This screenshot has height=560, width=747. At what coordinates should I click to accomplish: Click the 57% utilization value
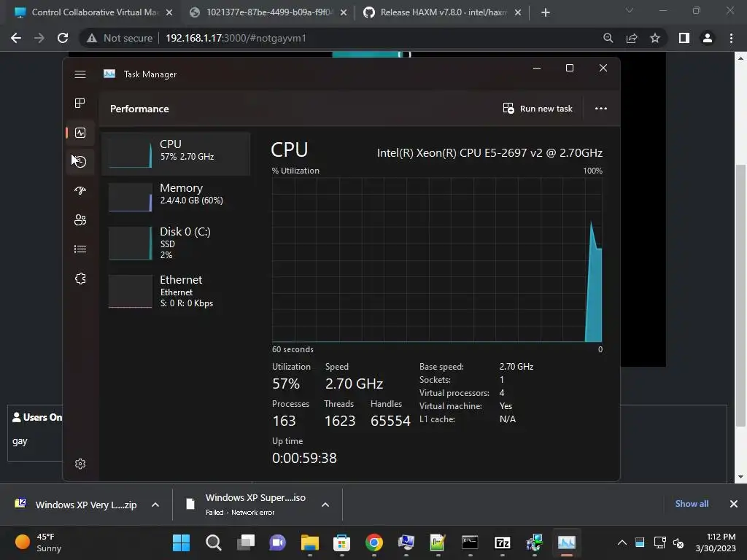285,384
